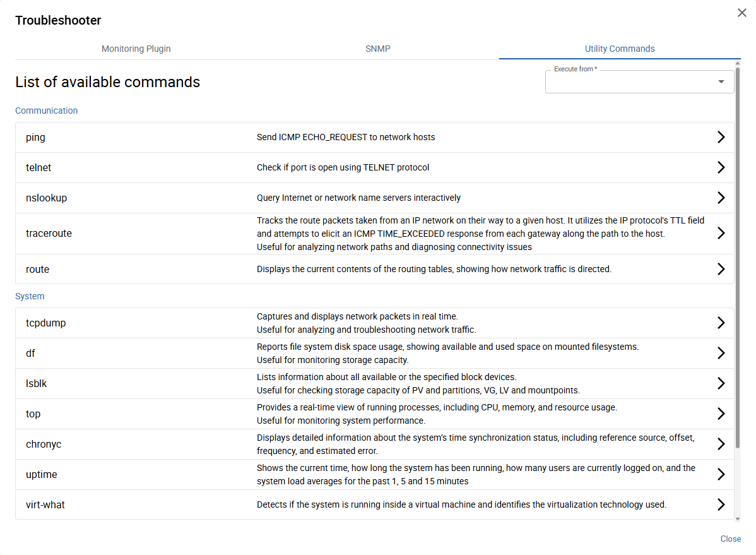This screenshot has height=555, width=756.
Task: Click the traceroute row chevron icon
Action: [721, 233]
